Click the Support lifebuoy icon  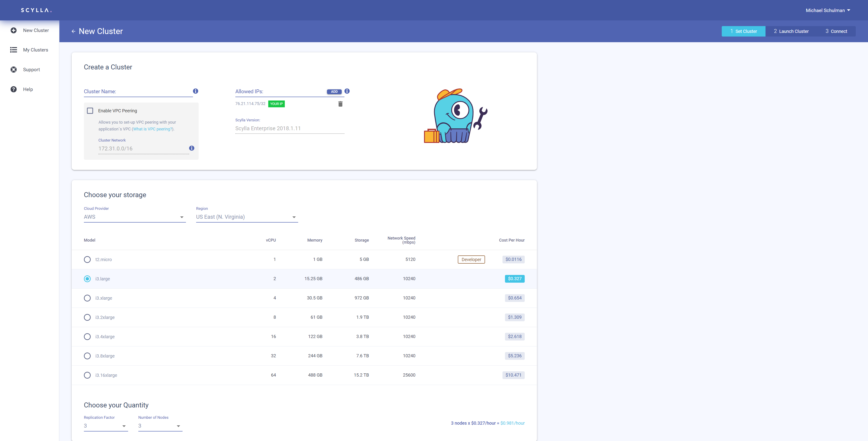[x=13, y=69]
